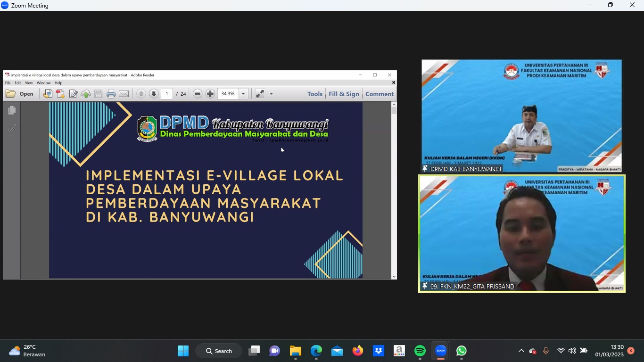Zoom in with the plus button
The image size is (644, 362).
pos(210,94)
